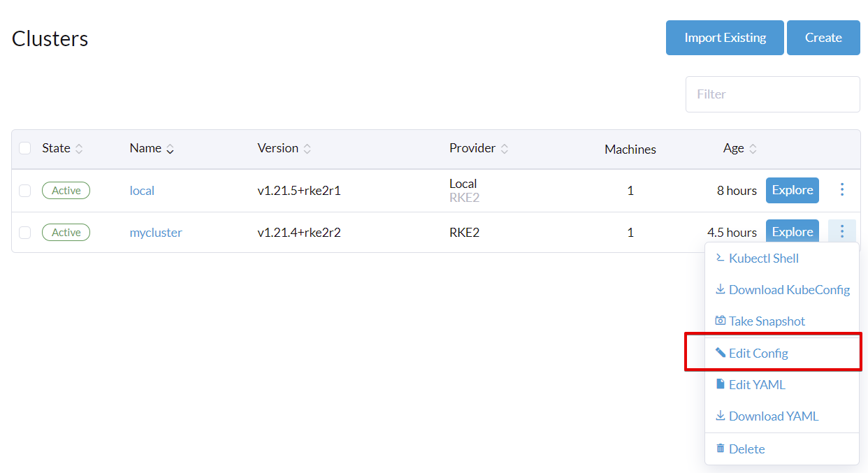
Task: Click the Kubectl Shell terminal icon
Action: click(x=721, y=258)
